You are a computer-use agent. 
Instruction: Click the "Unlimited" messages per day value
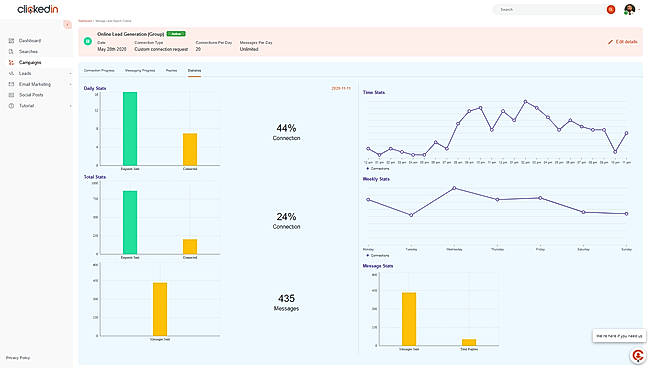(249, 49)
